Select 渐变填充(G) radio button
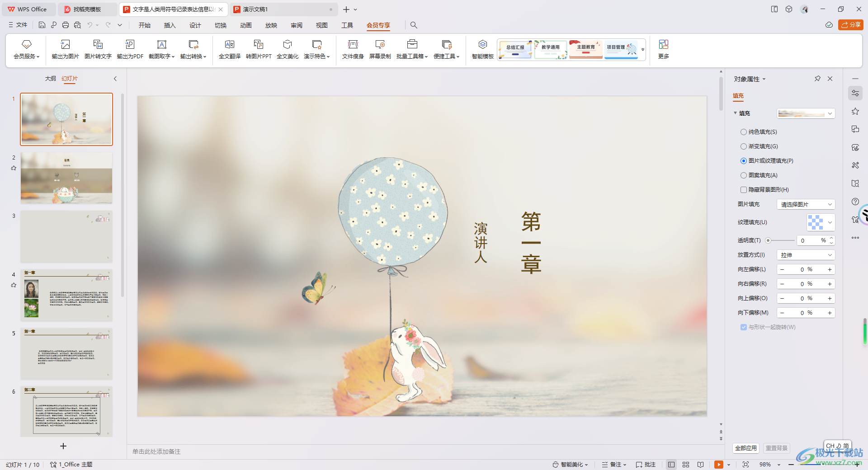The height and width of the screenshot is (470, 868). (744, 146)
